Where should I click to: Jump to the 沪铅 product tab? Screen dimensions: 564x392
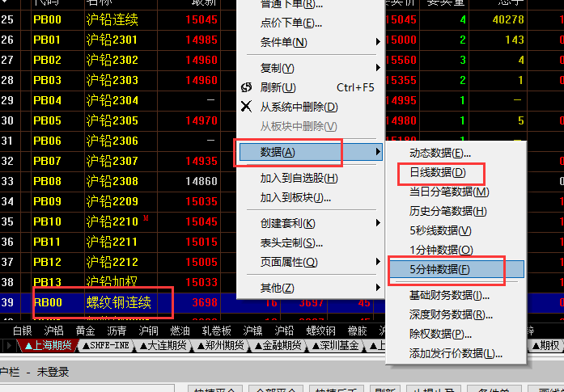point(284,331)
